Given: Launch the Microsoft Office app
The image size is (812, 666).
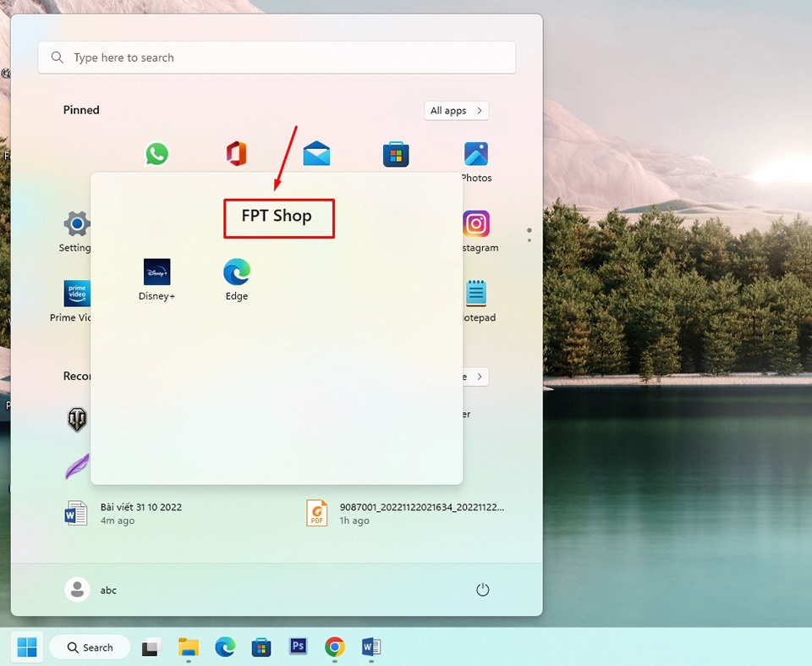Looking at the screenshot, I should point(236,153).
